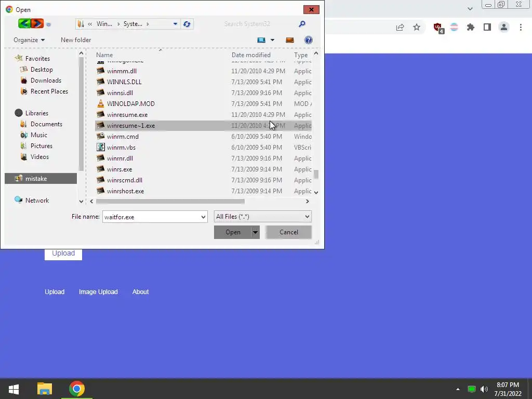Select Recent Places in sidebar

point(49,91)
